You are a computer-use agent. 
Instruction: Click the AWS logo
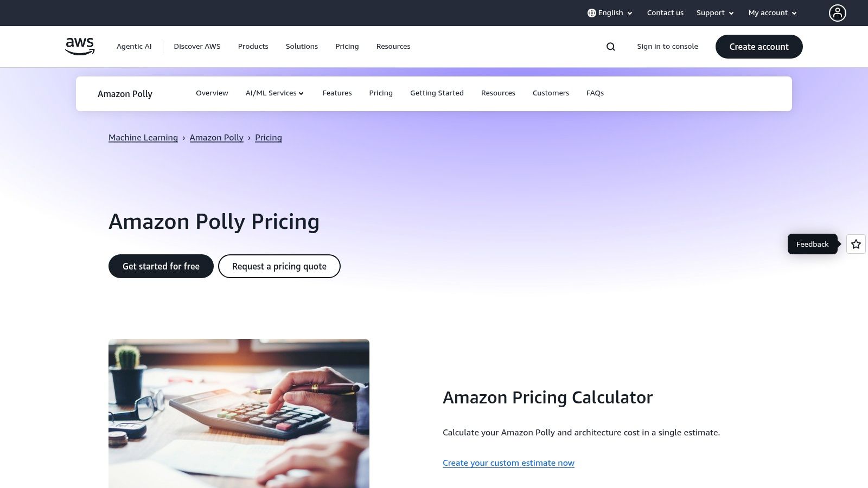click(80, 47)
